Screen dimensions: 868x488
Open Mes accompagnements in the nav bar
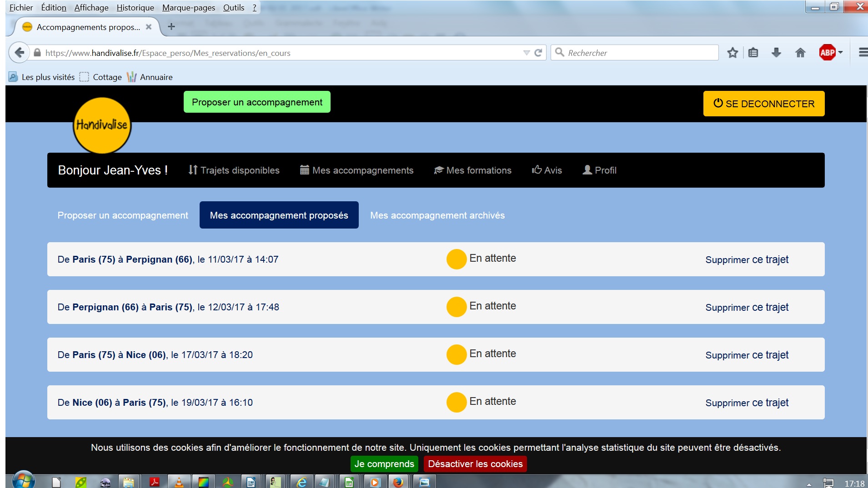356,170
